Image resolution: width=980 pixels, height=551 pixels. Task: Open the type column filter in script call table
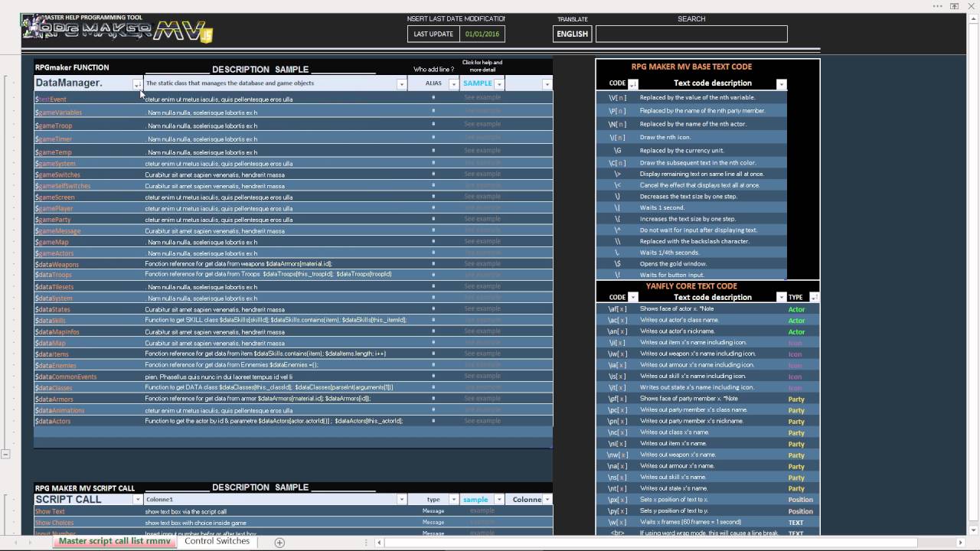453,500
